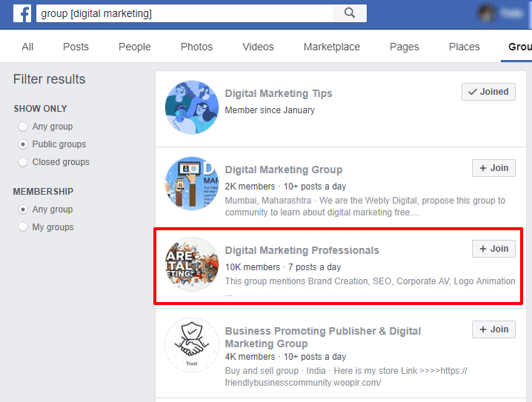The height and width of the screenshot is (402, 532).
Task: Click the Facebook logo icon
Action: coord(21,13)
